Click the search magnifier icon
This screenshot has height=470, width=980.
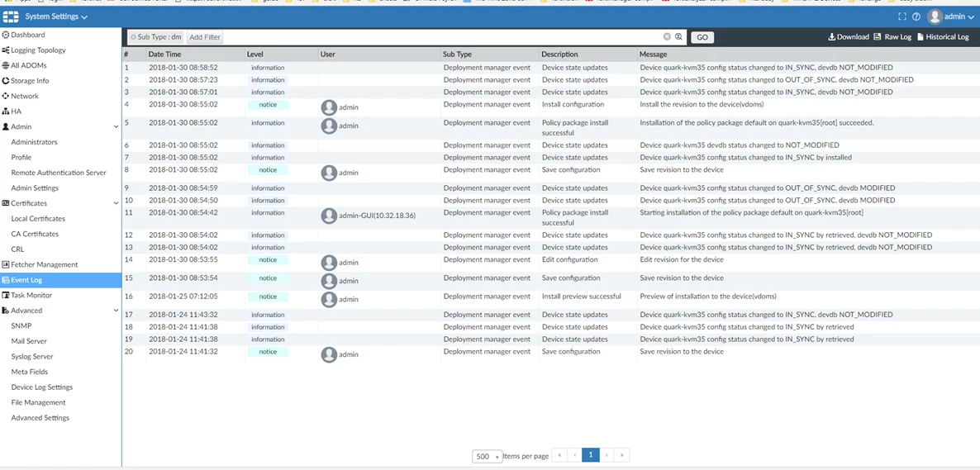[678, 37]
